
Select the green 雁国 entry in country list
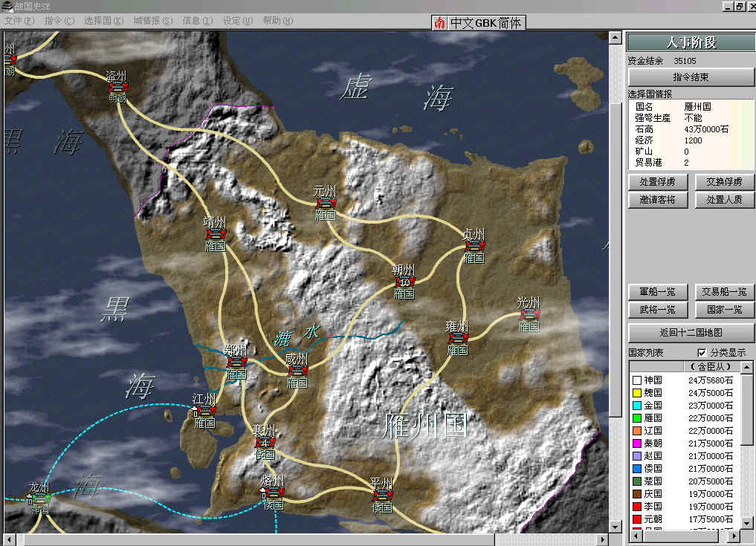tap(653, 418)
